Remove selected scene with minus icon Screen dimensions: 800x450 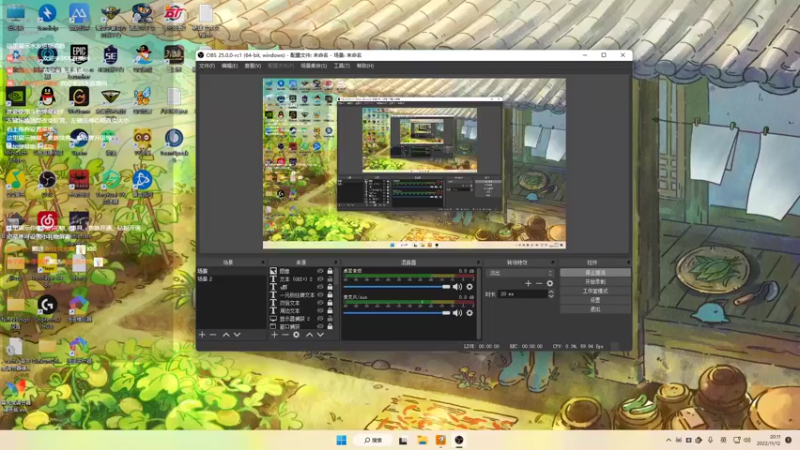click(x=213, y=335)
